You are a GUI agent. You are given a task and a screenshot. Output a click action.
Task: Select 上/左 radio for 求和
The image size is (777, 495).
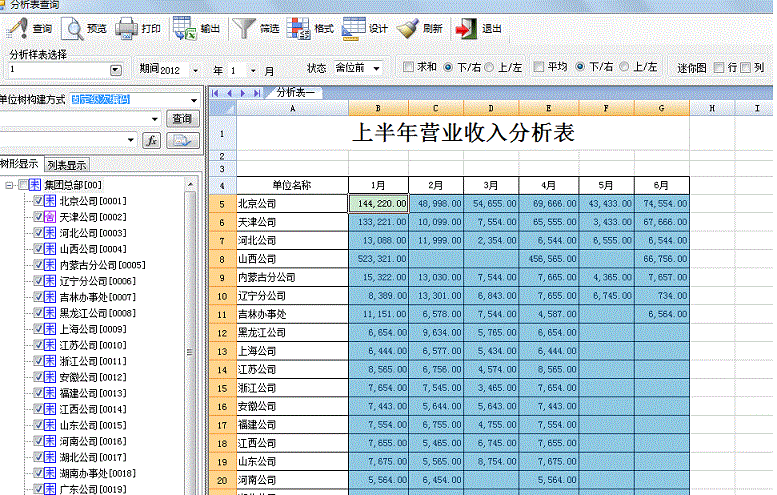(x=489, y=67)
